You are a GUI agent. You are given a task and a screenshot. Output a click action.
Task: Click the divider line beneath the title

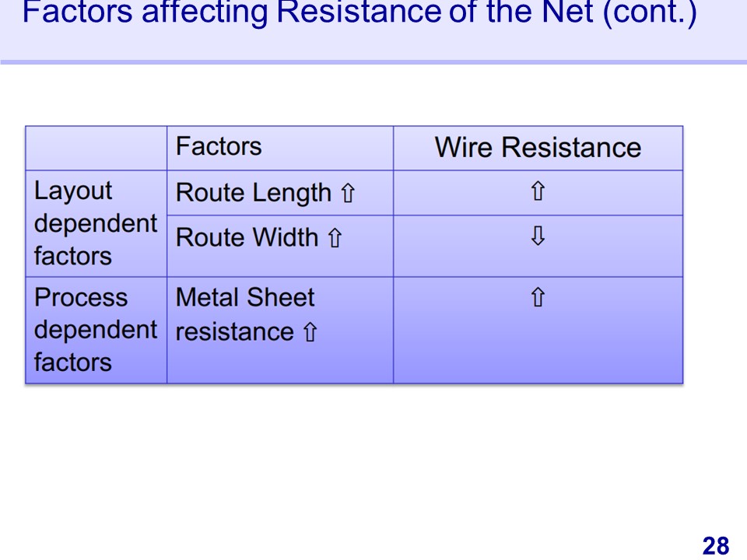(x=373, y=62)
